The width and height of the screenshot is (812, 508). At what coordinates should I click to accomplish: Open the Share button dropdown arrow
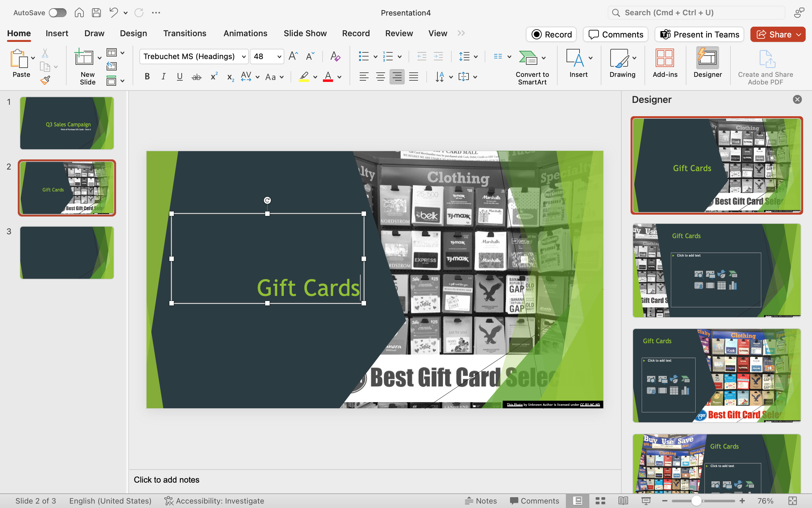(799, 34)
